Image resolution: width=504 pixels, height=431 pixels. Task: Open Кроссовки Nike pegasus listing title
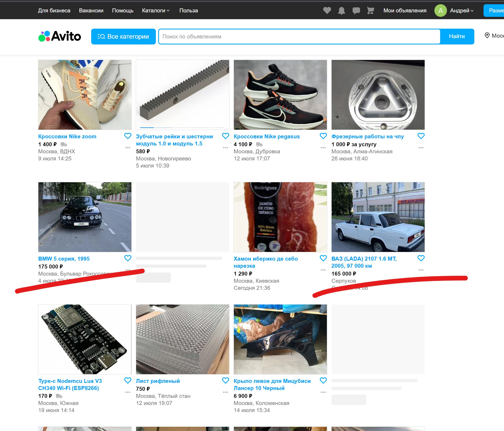coord(267,136)
